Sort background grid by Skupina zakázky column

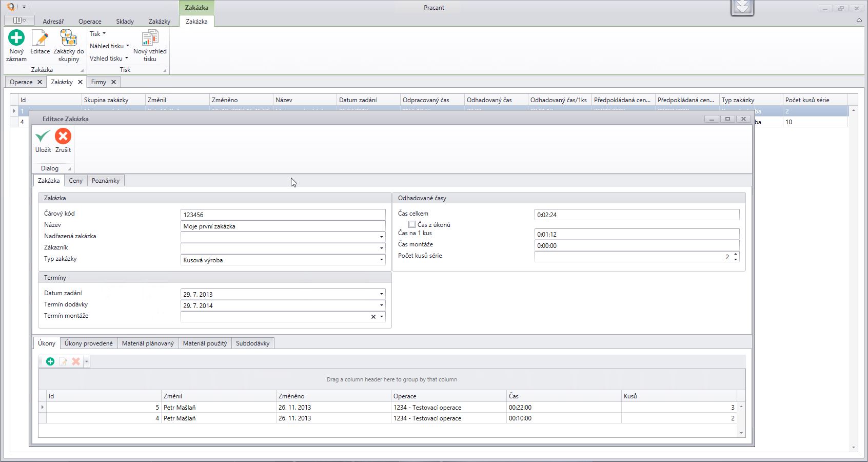113,100
